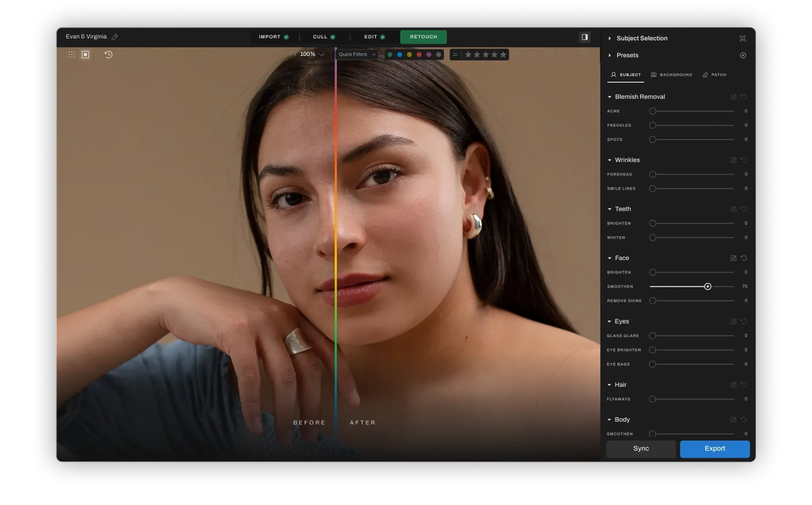Open the grid view icon in top-left toolbar
The height and width of the screenshot is (505, 812).
pyautogui.click(x=71, y=54)
